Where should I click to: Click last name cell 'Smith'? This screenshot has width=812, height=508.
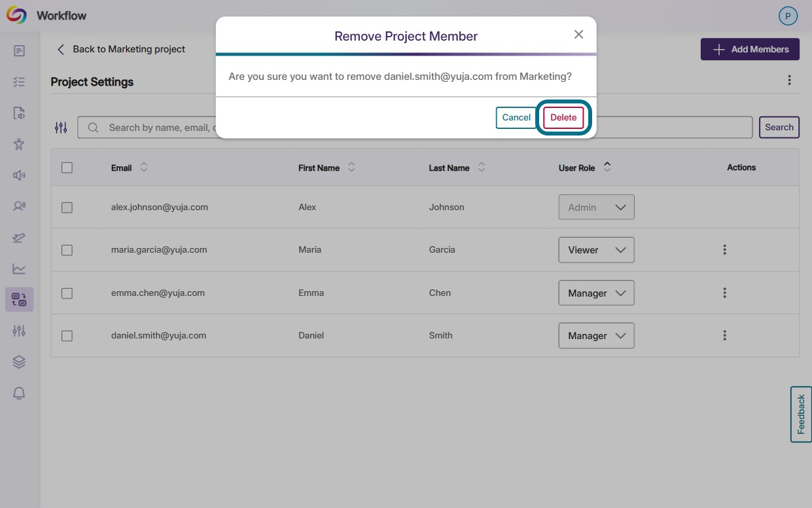(x=440, y=335)
